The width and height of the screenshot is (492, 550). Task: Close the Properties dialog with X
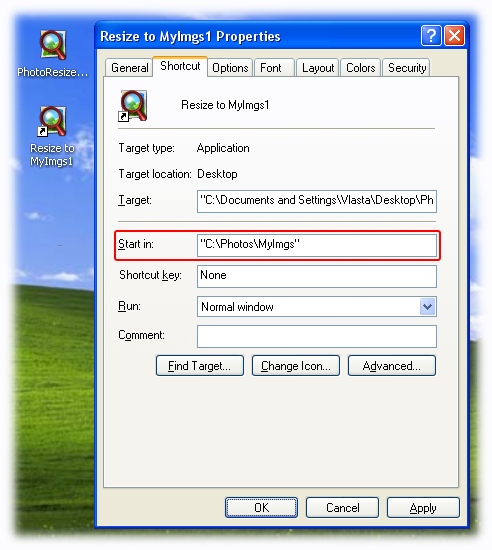coord(454,36)
